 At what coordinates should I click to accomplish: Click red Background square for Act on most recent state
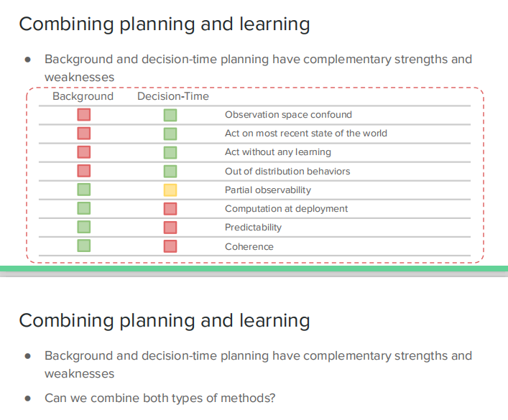pyautogui.click(x=84, y=134)
